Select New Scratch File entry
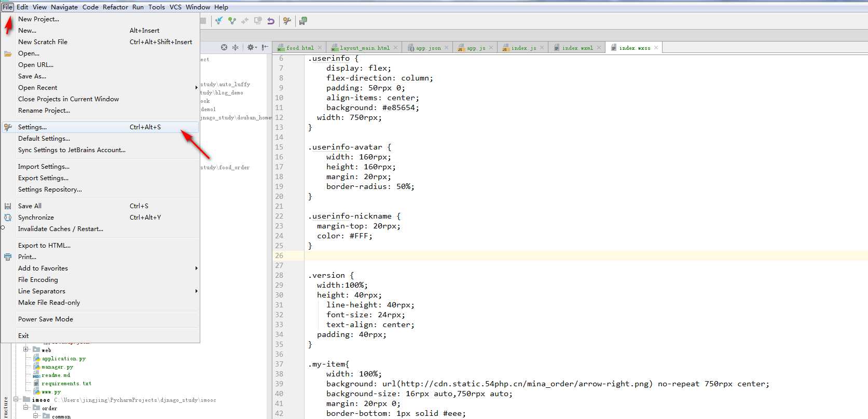 point(100,42)
